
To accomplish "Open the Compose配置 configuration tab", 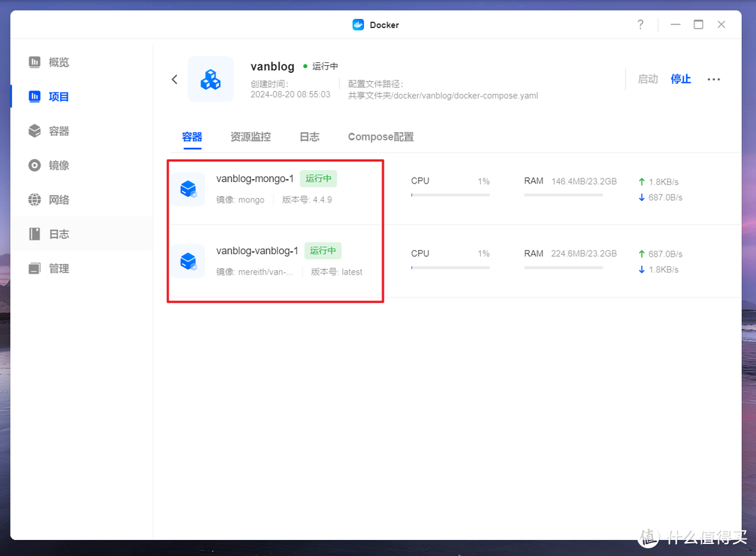I will (x=380, y=137).
